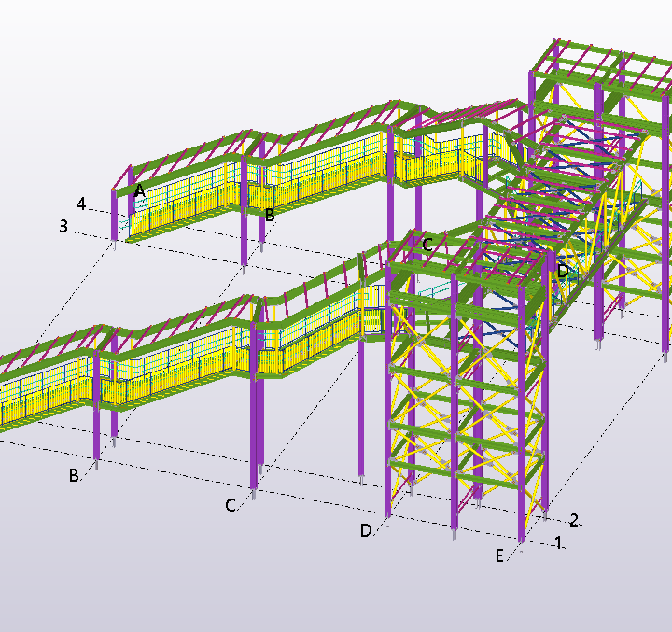Select purple column above bottom grid label E
The height and width of the screenshot is (632, 672).
[x=522, y=448]
